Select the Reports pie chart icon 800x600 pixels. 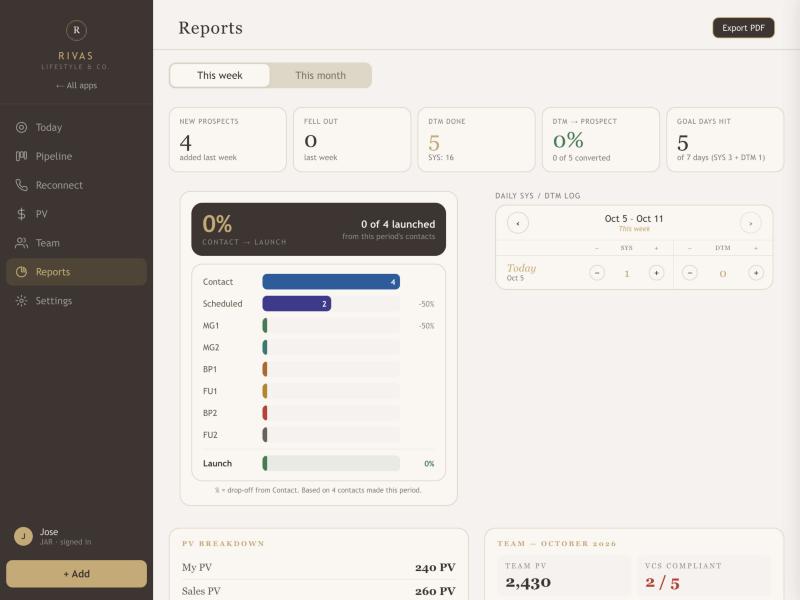click(21, 272)
